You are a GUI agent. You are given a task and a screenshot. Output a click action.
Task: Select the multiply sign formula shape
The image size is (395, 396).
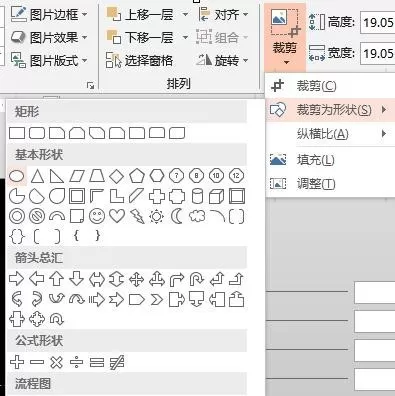57,362
